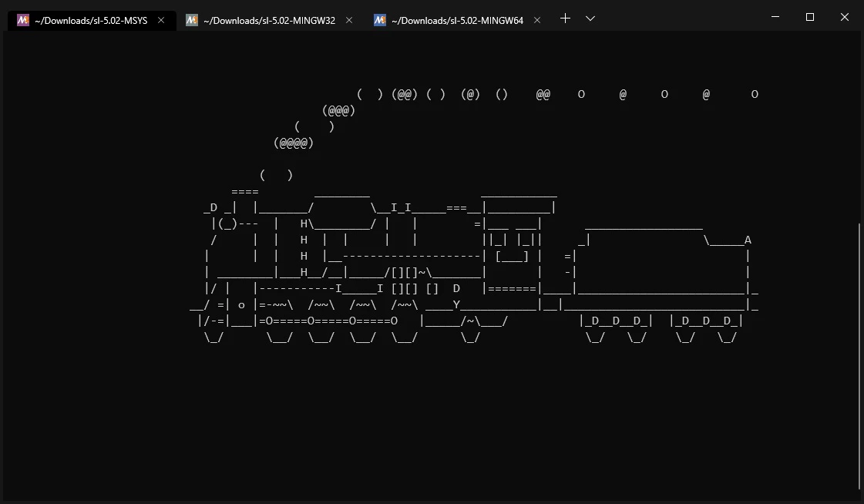The height and width of the screenshot is (504, 864).
Task: Click the blue MINGW64 icon on third tab
Action: pyautogui.click(x=380, y=20)
